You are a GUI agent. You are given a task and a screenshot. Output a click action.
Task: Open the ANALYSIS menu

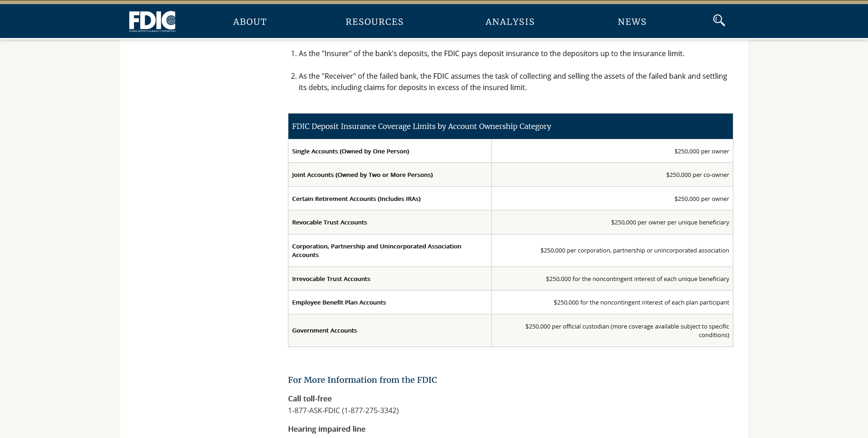click(x=510, y=22)
